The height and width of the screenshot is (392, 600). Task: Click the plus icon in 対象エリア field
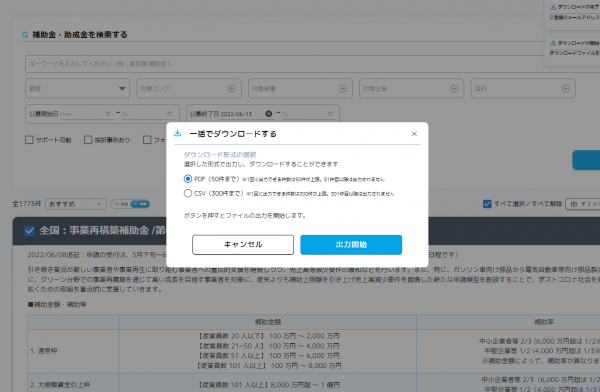pyautogui.click(x=232, y=88)
